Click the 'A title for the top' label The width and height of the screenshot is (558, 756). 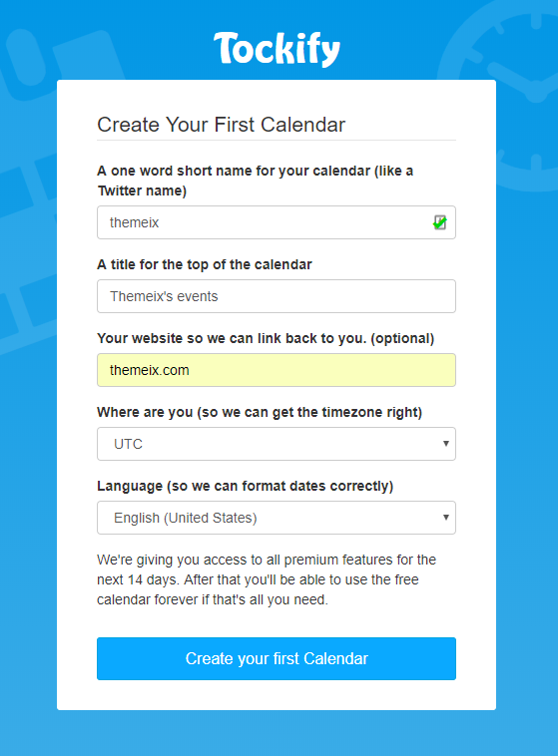coord(205,264)
